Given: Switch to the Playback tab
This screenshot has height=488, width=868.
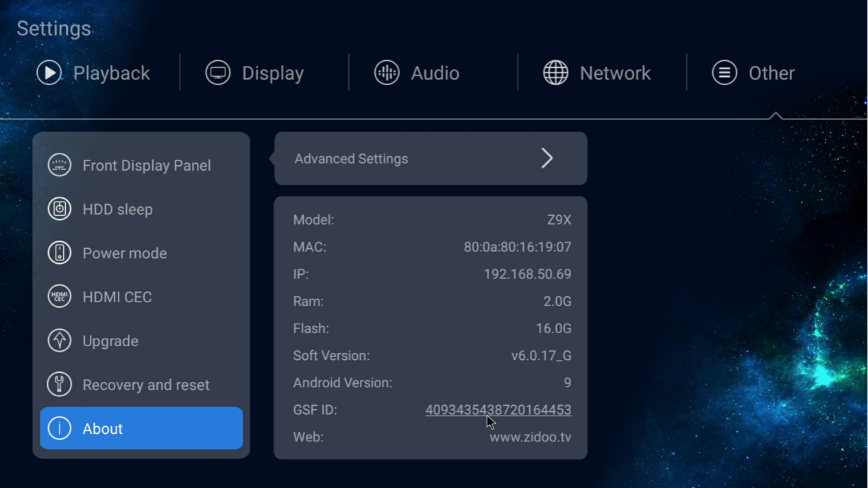Looking at the screenshot, I should (111, 73).
